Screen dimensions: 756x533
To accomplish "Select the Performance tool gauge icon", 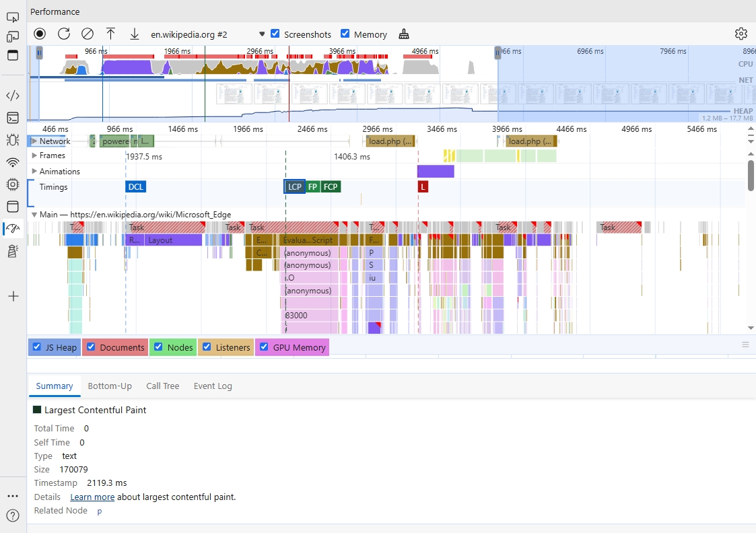I will (x=13, y=228).
